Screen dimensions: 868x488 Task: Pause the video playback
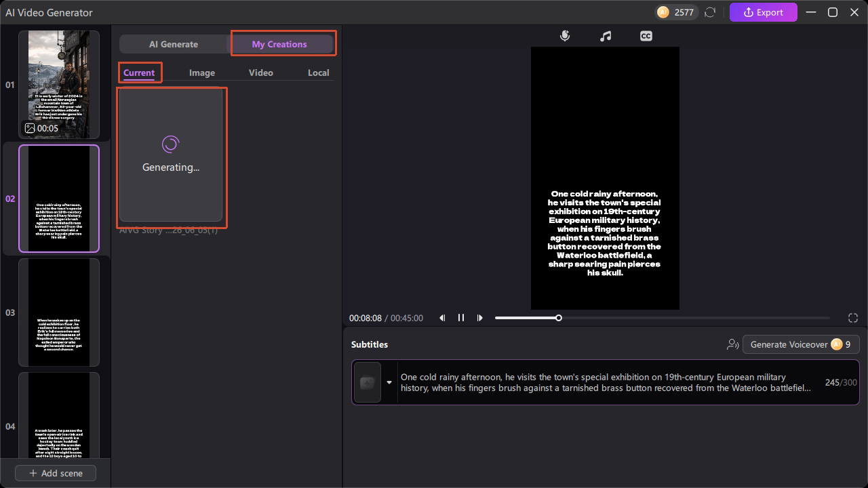[x=461, y=318]
